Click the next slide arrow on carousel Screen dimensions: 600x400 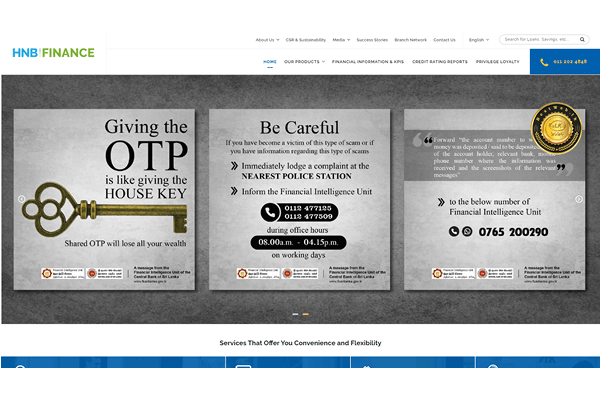click(578, 199)
